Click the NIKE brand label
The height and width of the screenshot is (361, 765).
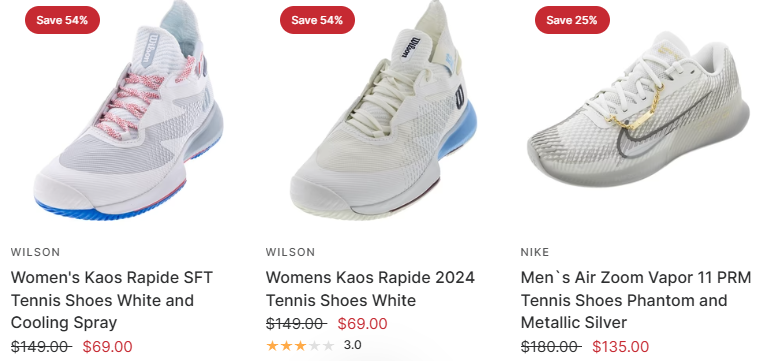(535, 252)
